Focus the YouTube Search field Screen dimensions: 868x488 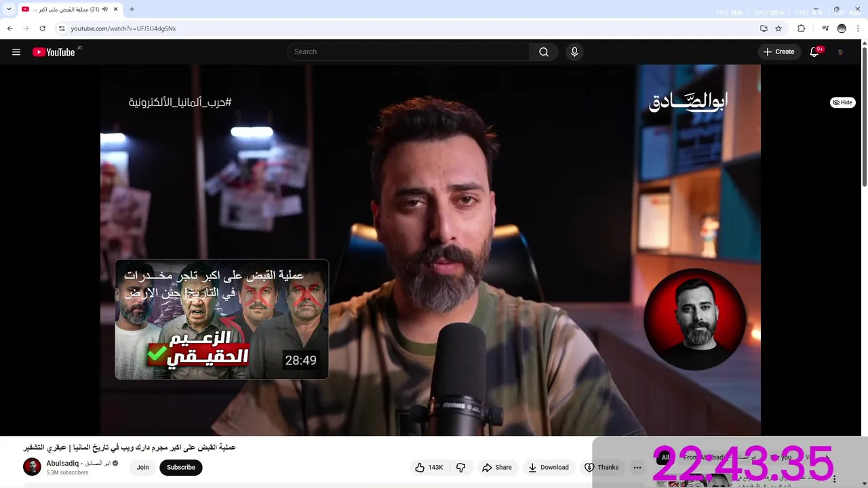pyautogui.click(x=409, y=52)
